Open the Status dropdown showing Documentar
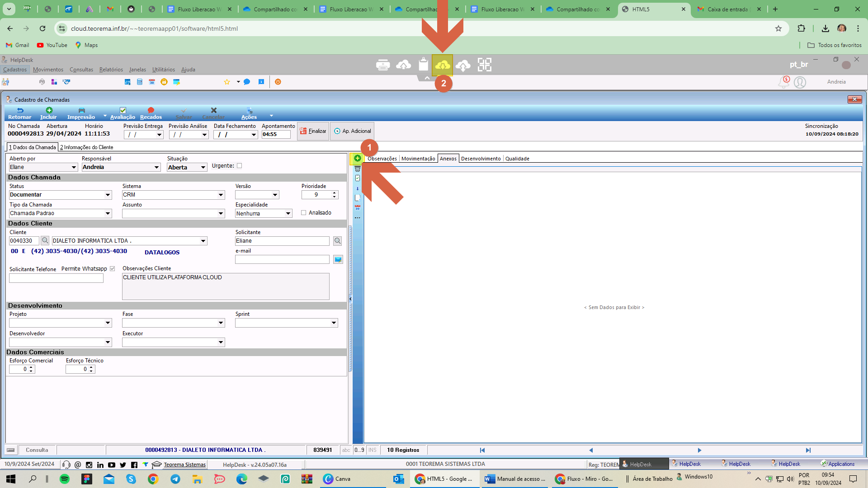Screen dimensions: 868x488 tap(108, 195)
